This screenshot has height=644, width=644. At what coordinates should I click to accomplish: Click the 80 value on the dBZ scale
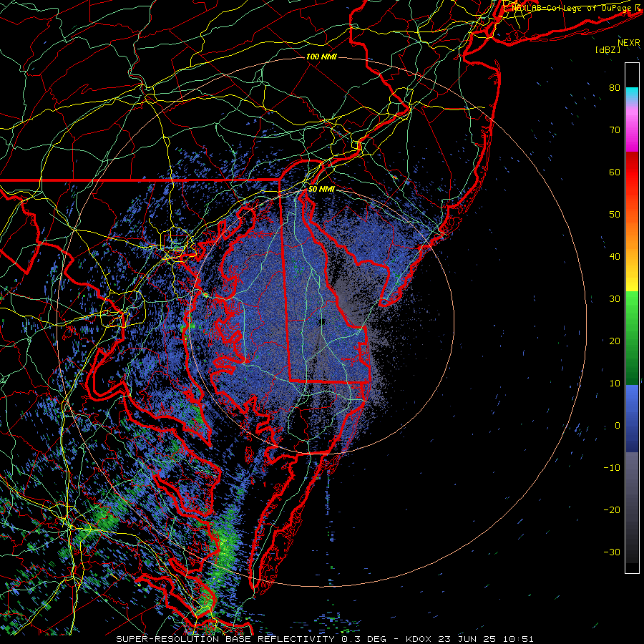(615, 87)
